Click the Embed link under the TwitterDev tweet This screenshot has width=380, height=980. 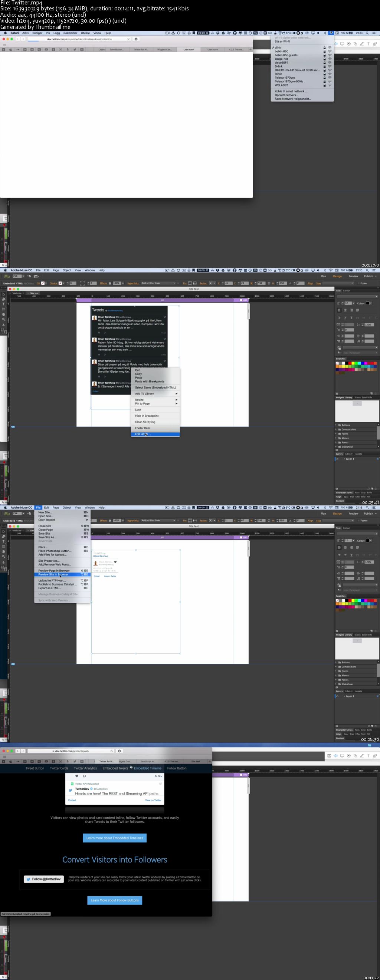[x=72, y=801]
